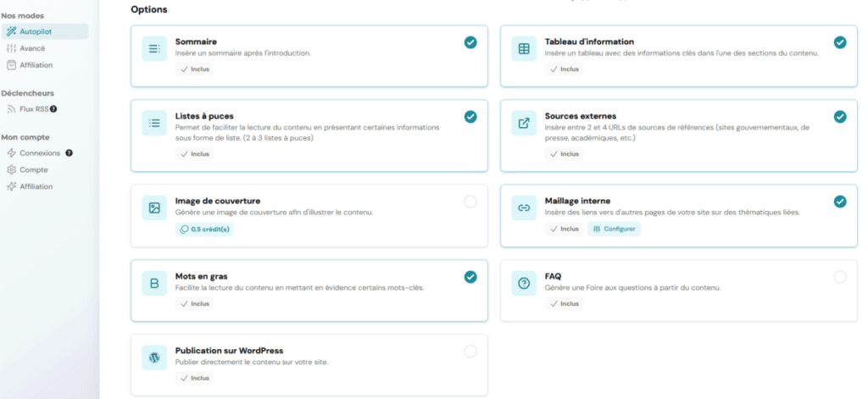Uncheck the Mots en gras checkmark
The width and height of the screenshot is (868, 399).
(470, 277)
